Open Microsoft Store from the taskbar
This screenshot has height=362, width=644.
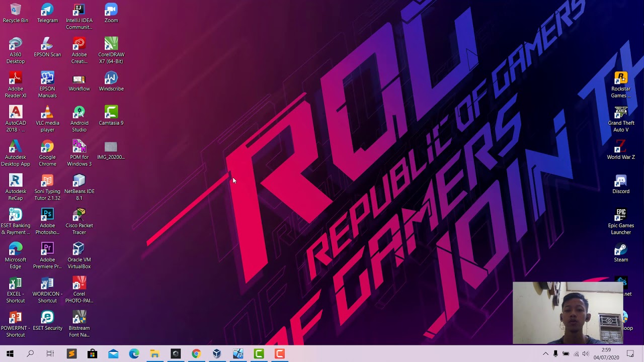pos(92,354)
